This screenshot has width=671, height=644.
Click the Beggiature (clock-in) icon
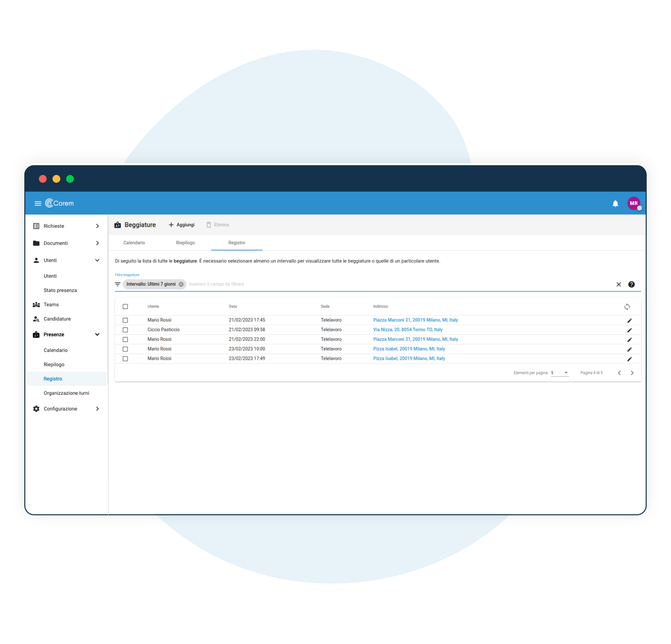click(120, 224)
